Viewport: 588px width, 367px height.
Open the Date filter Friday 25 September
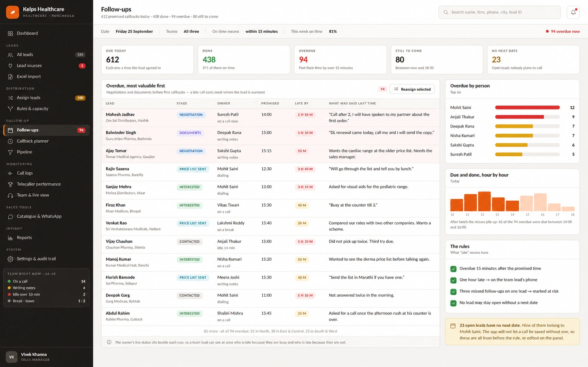(134, 31)
